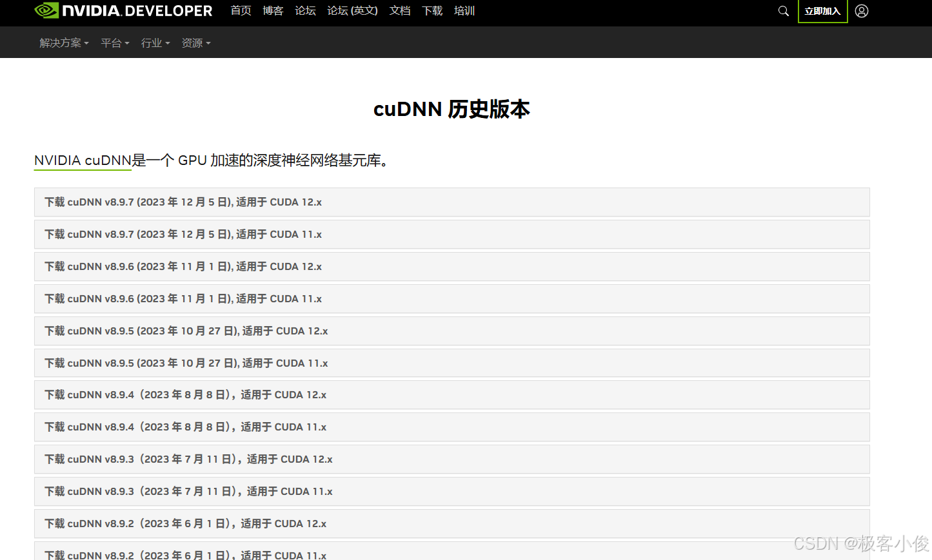This screenshot has width=932, height=560.
Task: Expand the 行业 dropdown menu
Action: [155, 43]
